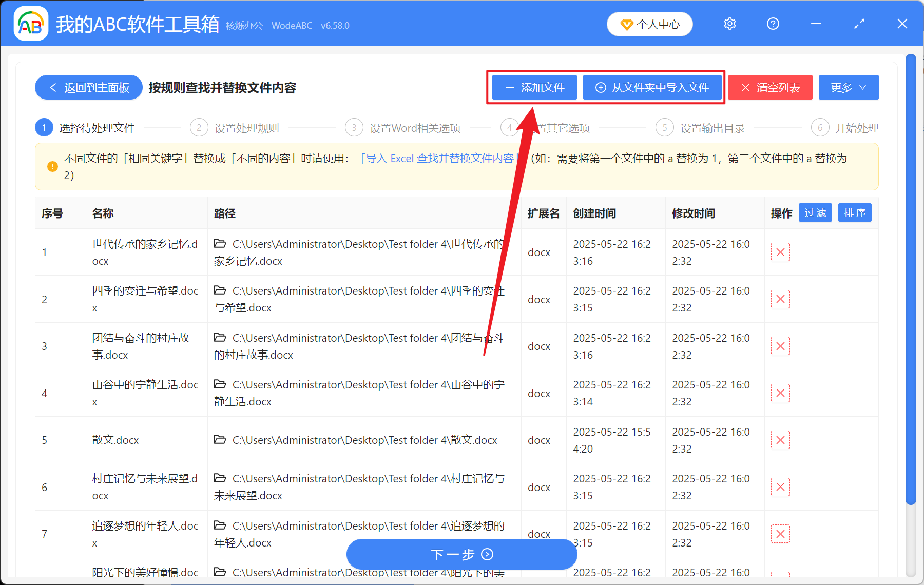Remove row 1 世代传承的家乡记忆.docx
The image size is (924, 585).
780,252
